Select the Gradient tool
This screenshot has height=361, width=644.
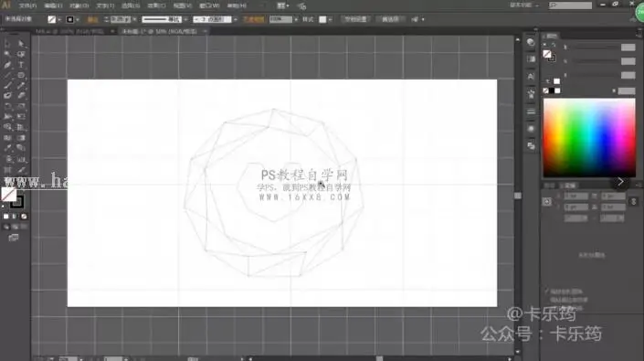click(x=21, y=138)
